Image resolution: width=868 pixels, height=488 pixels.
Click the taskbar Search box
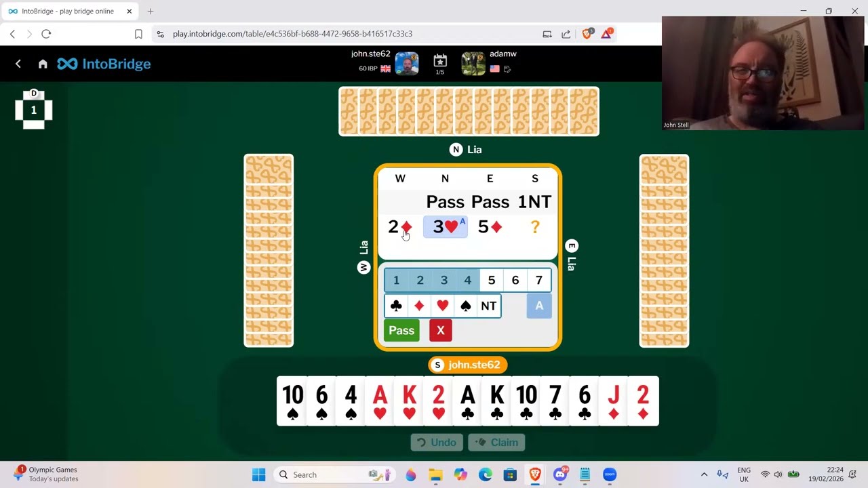[x=335, y=474]
